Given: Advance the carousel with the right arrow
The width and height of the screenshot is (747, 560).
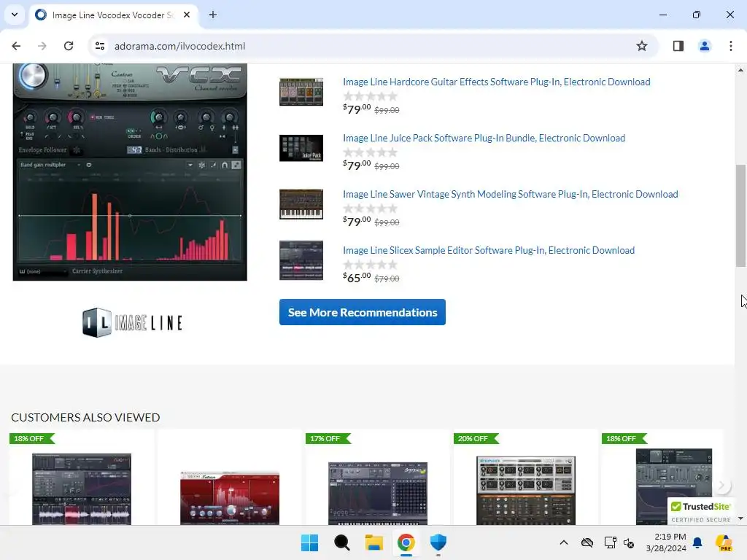Looking at the screenshot, I should (722, 486).
